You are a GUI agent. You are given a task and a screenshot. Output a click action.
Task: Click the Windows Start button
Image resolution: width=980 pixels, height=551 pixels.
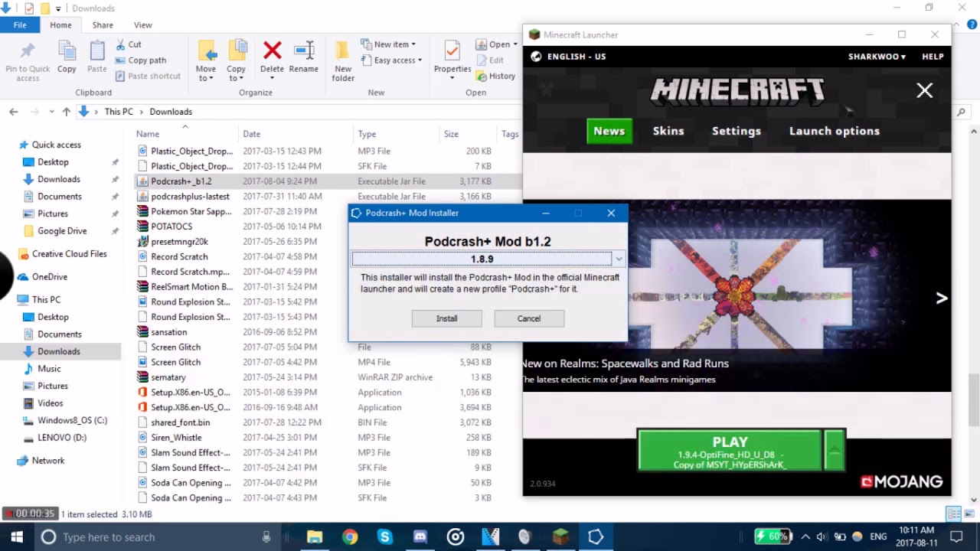pos(17,537)
